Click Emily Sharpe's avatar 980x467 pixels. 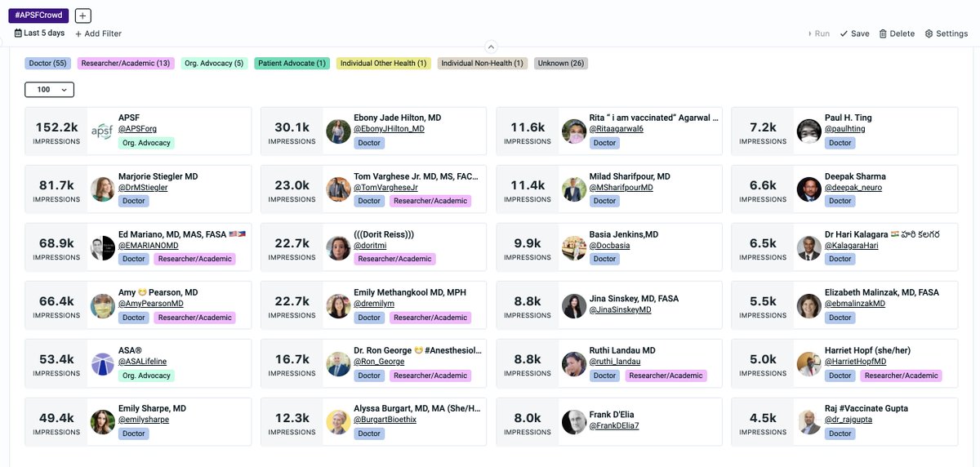[102, 422]
